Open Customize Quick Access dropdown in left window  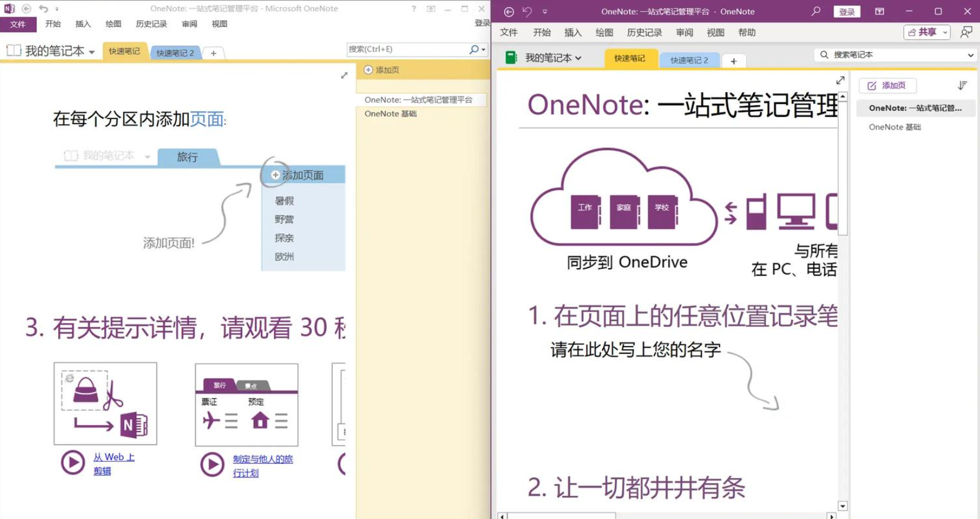point(57,9)
